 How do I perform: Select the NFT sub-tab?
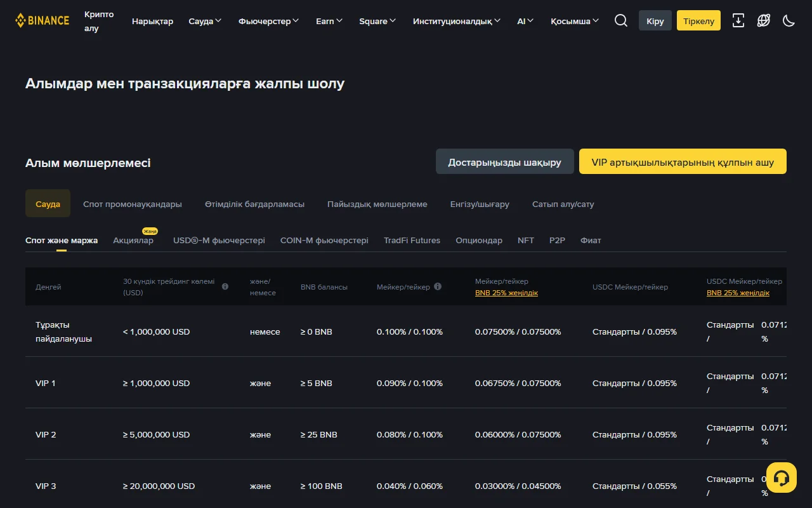[526, 240]
